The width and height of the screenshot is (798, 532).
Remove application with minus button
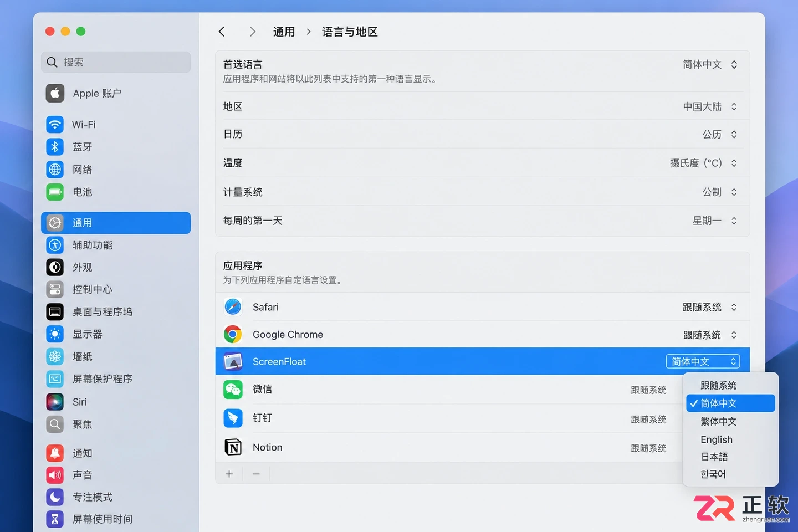(x=256, y=474)
